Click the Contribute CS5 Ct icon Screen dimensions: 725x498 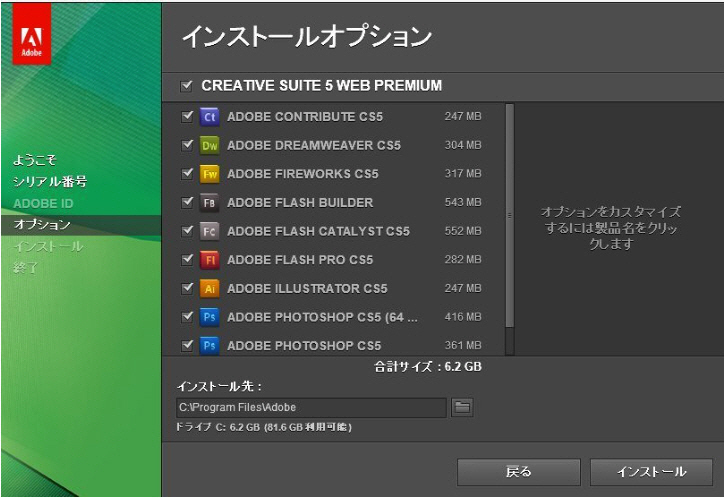click(x=209, y=117)
